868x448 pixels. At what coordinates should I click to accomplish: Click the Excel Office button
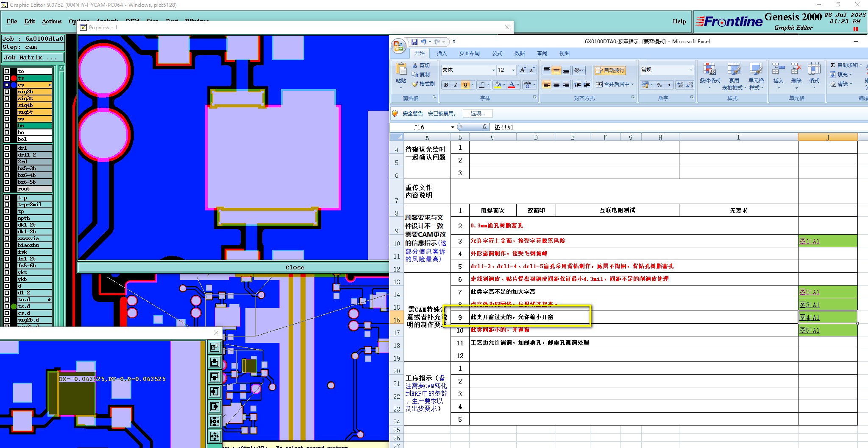(398, 46)
